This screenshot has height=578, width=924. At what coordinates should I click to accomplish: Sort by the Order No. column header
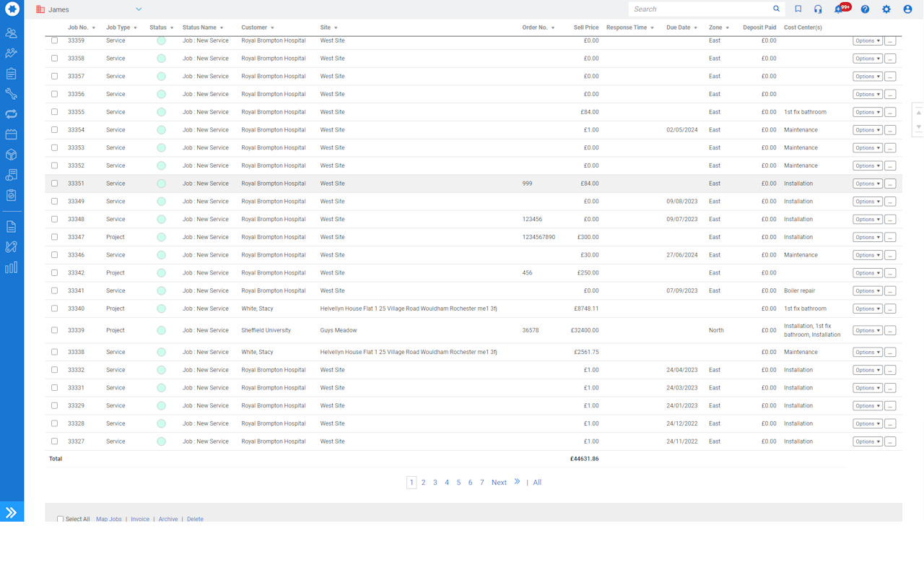[x=535, y=27]
